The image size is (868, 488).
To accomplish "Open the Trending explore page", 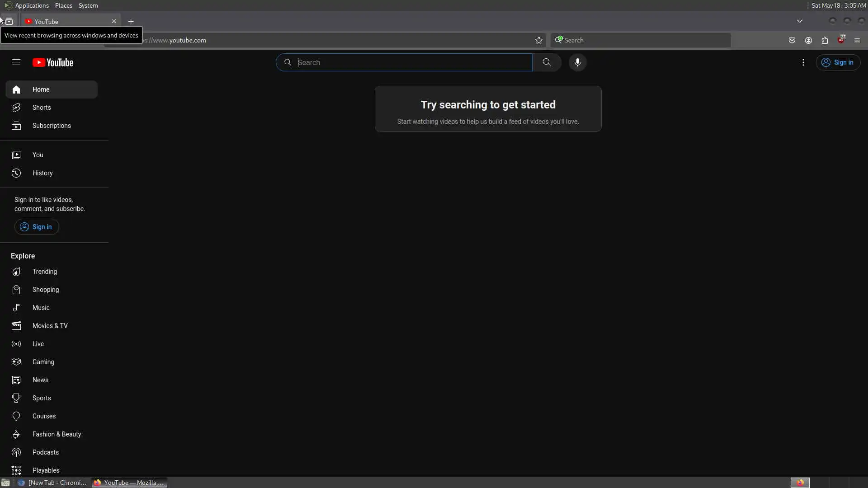I will [44, 272].
